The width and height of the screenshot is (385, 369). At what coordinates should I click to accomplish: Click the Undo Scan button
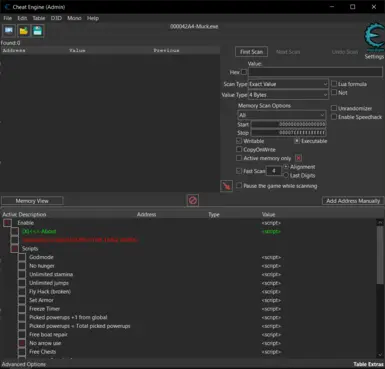click(345, 52)
